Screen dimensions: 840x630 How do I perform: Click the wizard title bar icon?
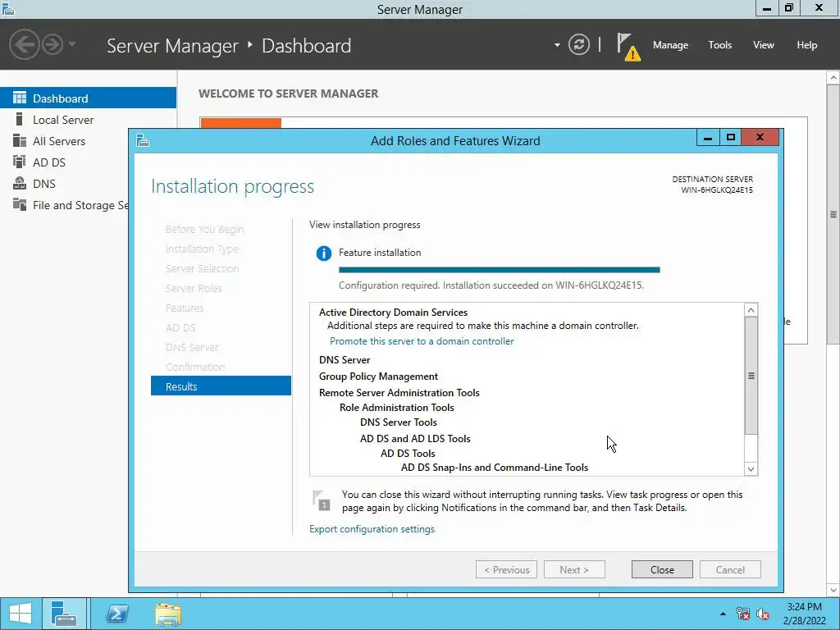(x=143, y=141)
